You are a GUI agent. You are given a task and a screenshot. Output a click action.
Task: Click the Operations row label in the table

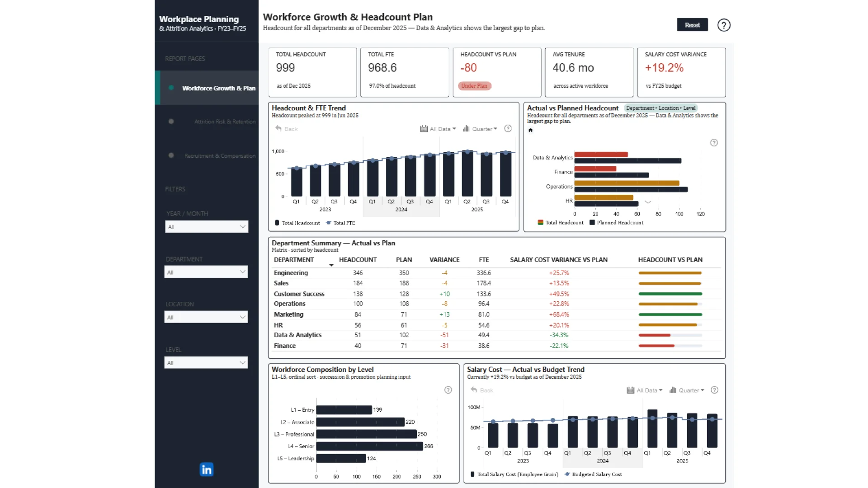click(289, 304)
